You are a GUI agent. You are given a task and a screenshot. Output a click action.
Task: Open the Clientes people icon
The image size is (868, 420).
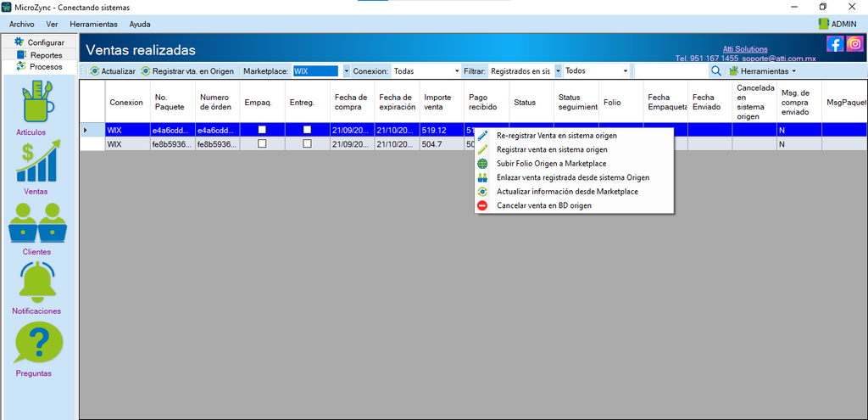click(x=37, y=223)
